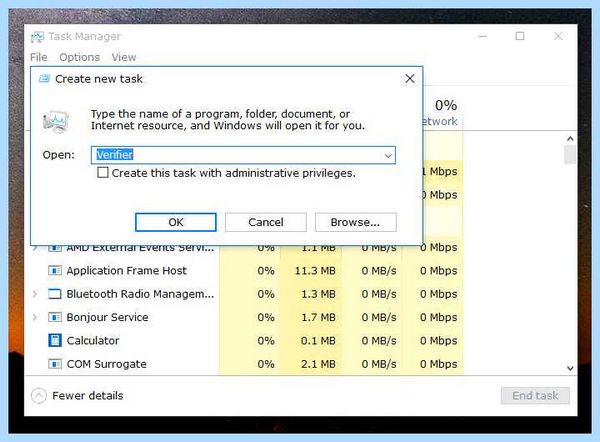Enable administrative privileges checkbox
The height and width of the screenshot is (442, 600).
tap(103, 173)
